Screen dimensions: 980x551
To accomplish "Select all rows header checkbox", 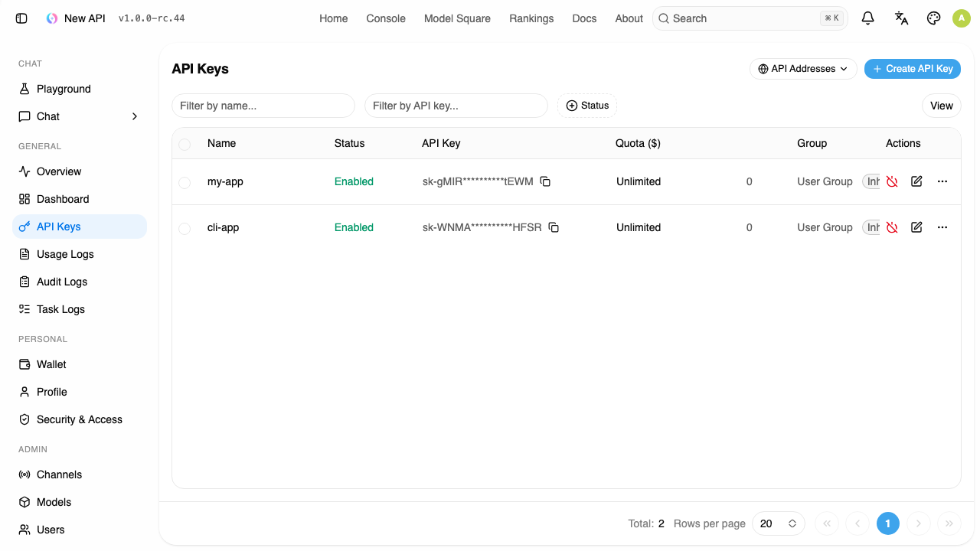I will coord(185,144).
